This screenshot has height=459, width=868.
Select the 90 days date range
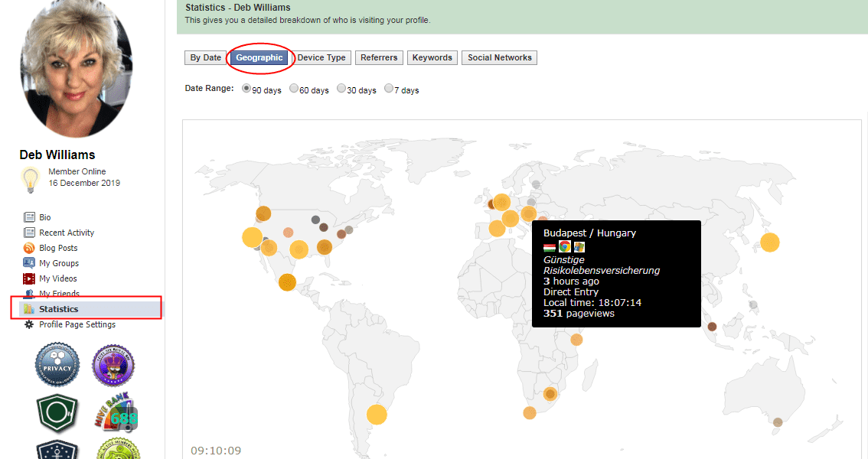click(246, 89)
